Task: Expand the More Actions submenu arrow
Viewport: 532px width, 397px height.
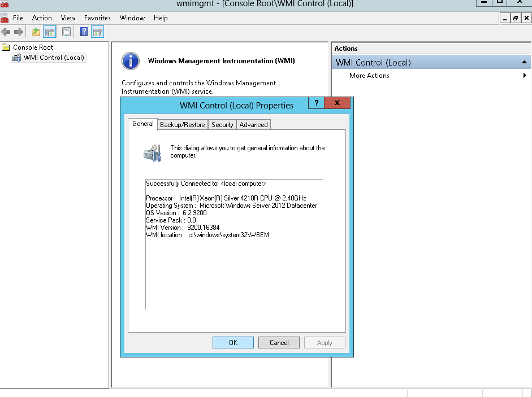Action: tap(525, 76)
